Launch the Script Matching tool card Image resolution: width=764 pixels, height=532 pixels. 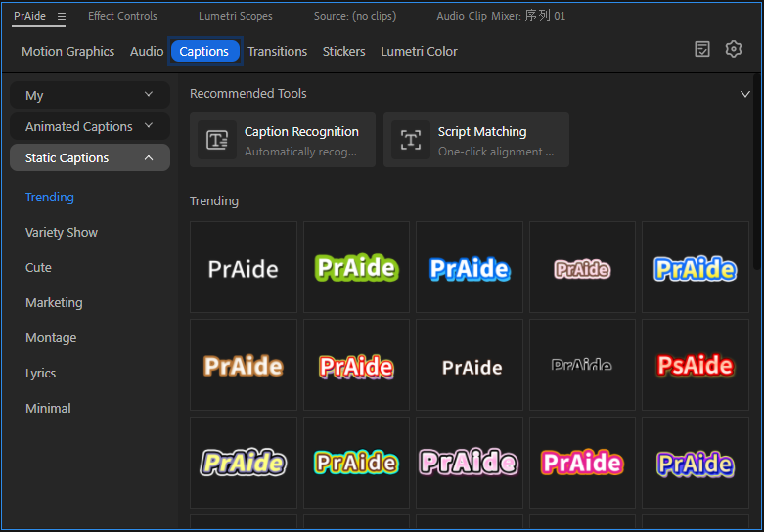coord(476,140)
